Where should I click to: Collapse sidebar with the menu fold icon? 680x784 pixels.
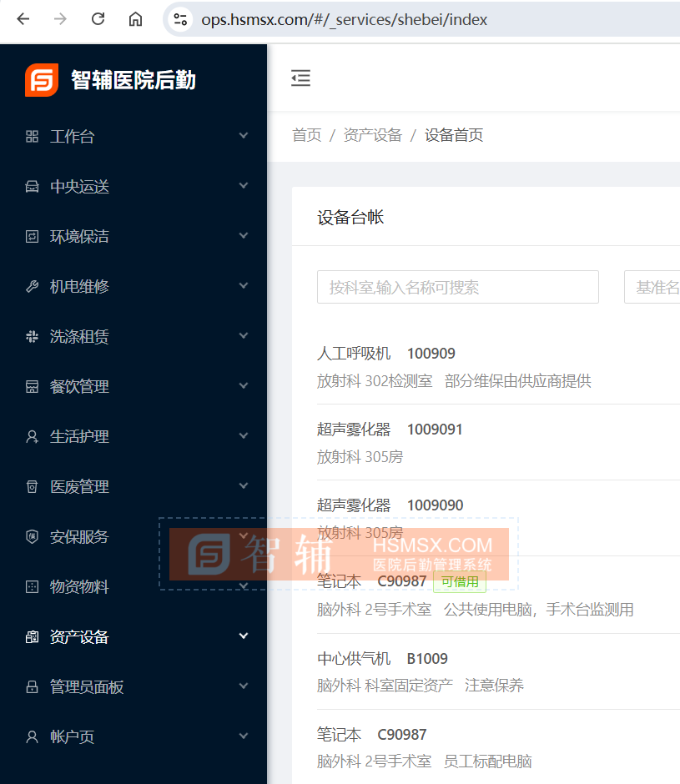(300, 78)
